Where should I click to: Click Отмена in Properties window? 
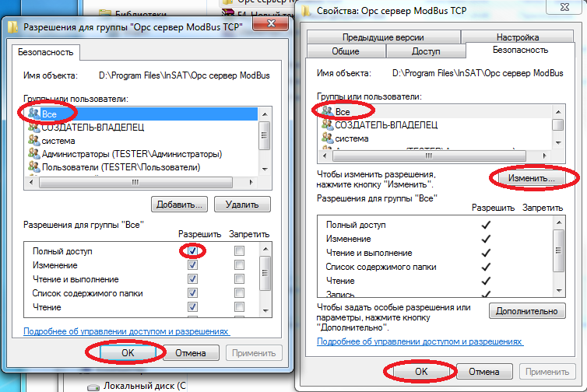tap(484, 372)
